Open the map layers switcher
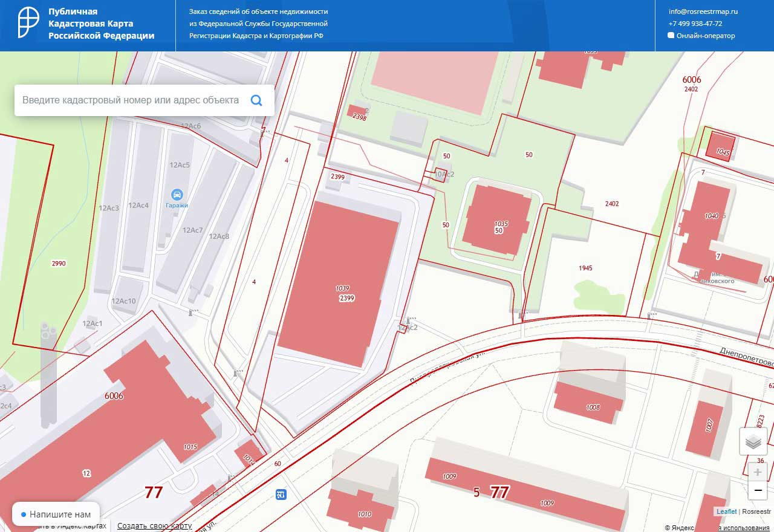 click(x=753, y=442)
